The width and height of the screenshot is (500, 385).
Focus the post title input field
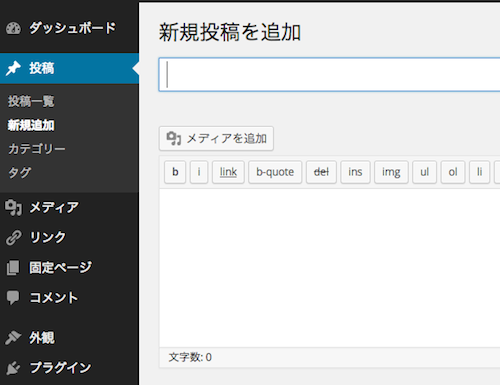click(x=329, y=75)
